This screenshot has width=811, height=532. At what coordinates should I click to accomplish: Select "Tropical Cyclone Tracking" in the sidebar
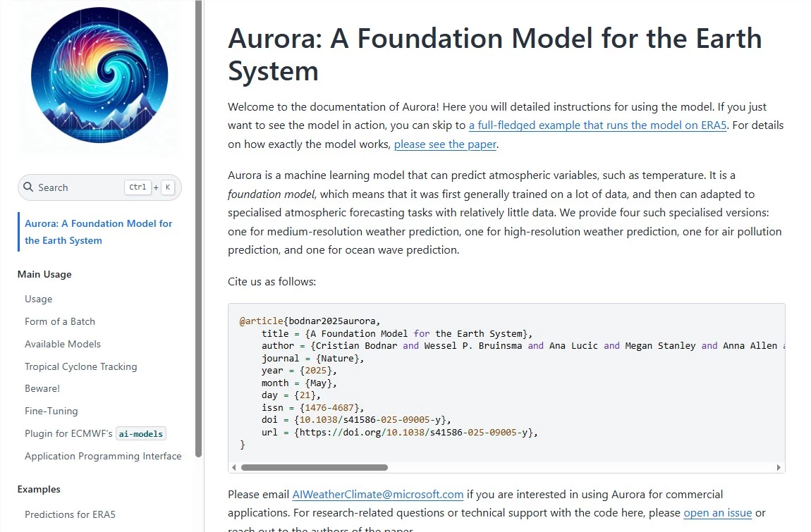coord(81,366)
